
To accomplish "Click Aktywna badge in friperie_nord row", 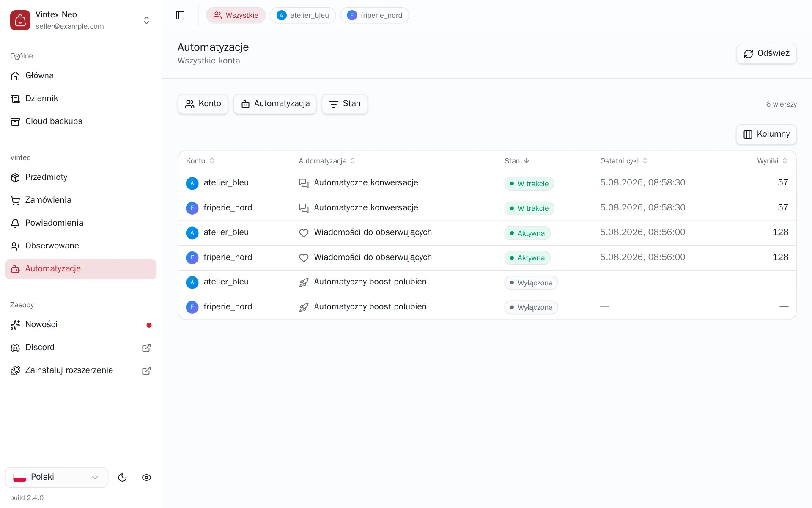I will click(527, 258).
